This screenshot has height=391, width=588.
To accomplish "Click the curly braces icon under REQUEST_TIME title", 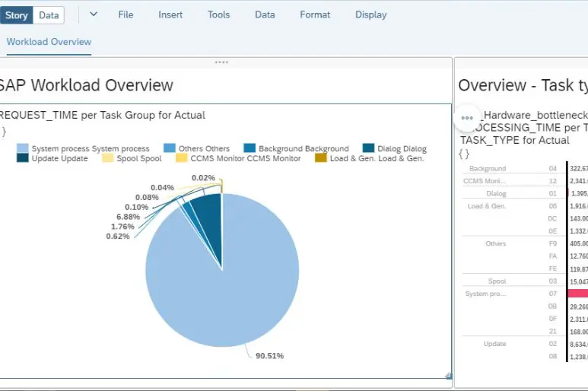I will [3, 131].
